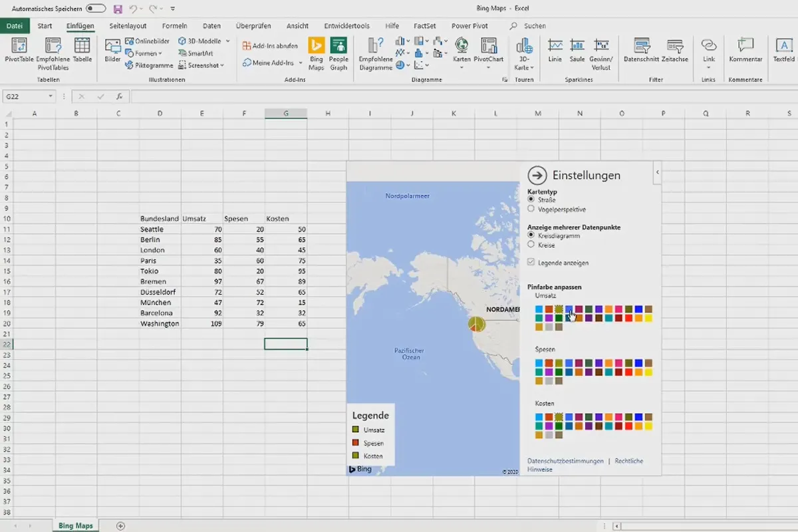The width and height of the screenshot is (798, 532).
Task: Click the insert function fx icon
Action: coord(119,96)
